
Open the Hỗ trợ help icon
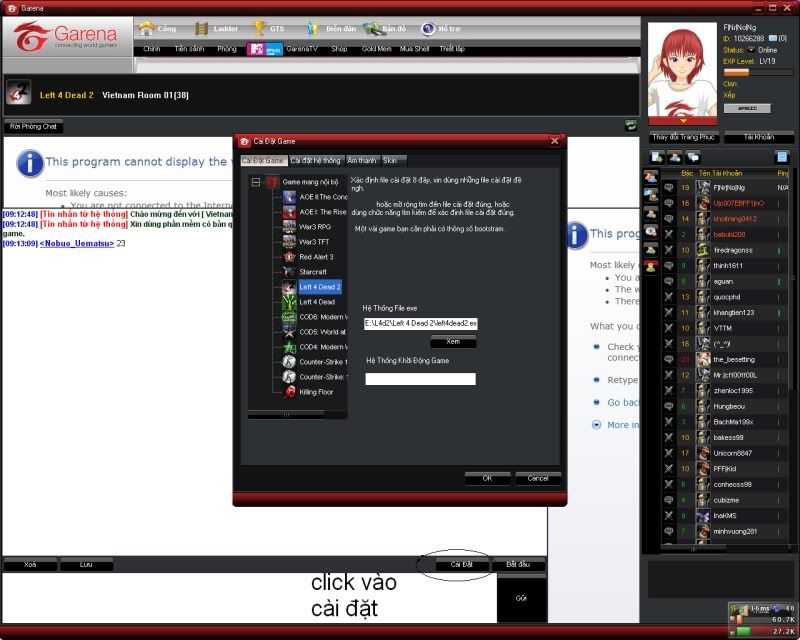click(x=428, y=29)
